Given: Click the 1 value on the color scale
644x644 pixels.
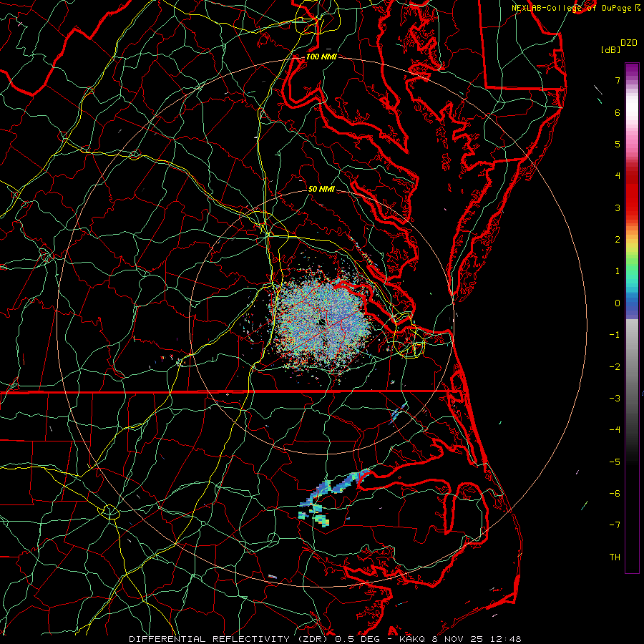Looking at the screenshot, I should (x=618, y=271).
